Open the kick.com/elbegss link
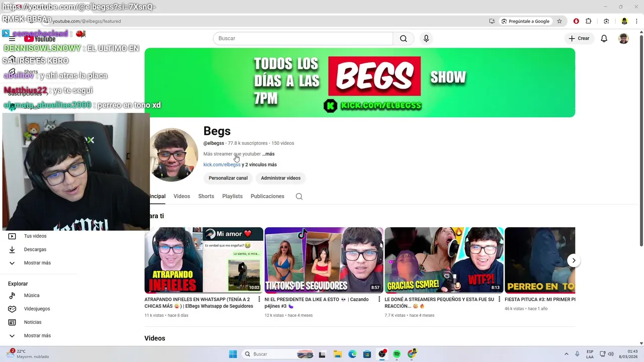The height and width of the screenshot is (362, 644). 222,164
